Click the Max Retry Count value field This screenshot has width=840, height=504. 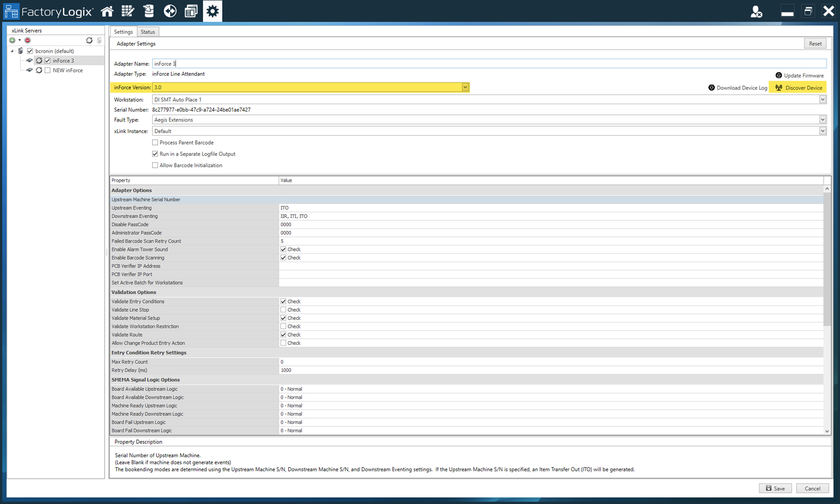pyautogui.click(x=551, y=362)
